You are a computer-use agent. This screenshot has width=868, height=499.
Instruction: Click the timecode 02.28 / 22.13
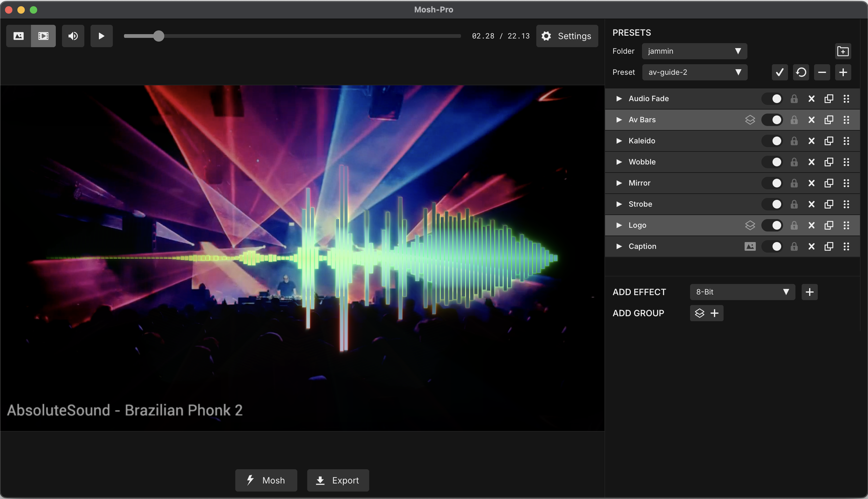click(x=501, y=36)
